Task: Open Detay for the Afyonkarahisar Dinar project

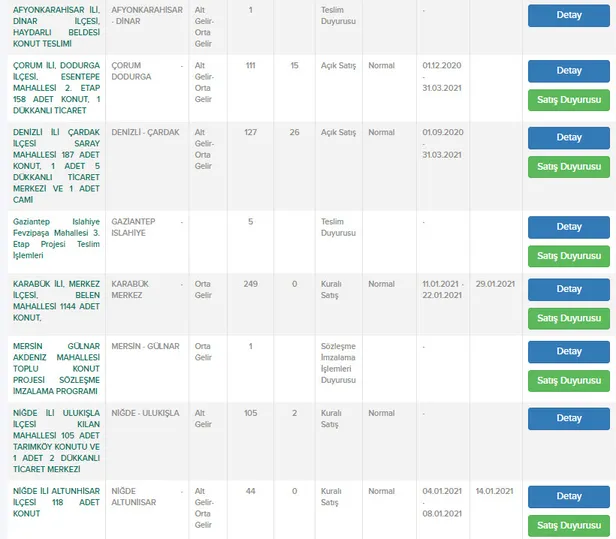Action: point(568,16)
